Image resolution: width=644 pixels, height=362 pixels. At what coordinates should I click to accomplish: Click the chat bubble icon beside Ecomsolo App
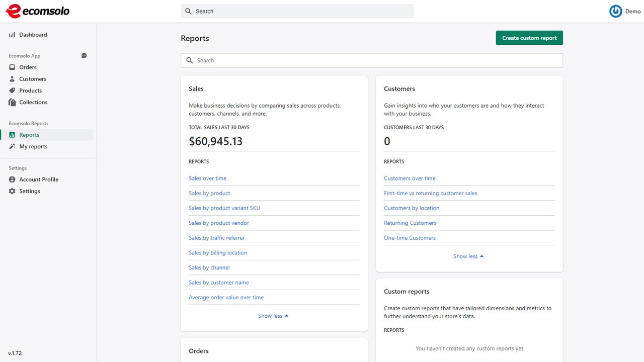point(84,56)
